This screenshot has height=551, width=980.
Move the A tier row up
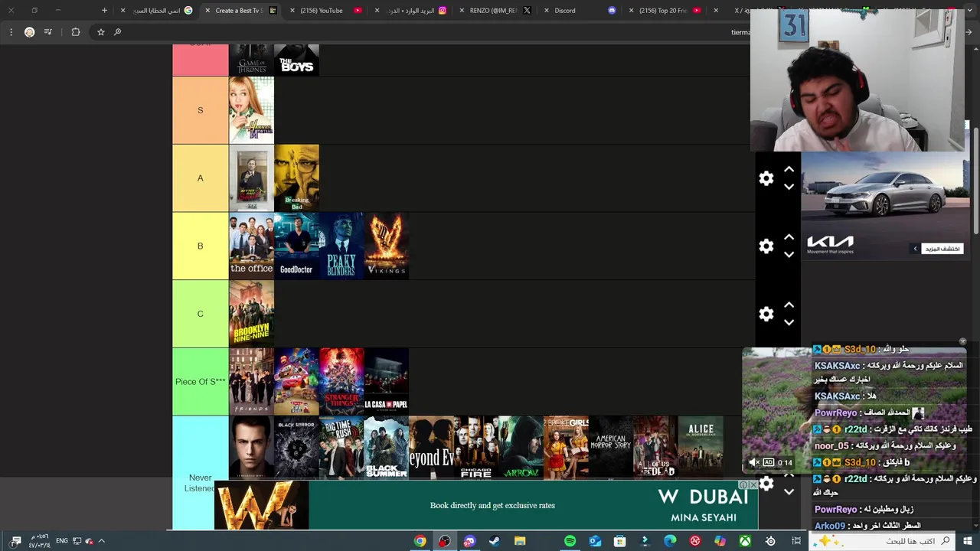[789, 170]
